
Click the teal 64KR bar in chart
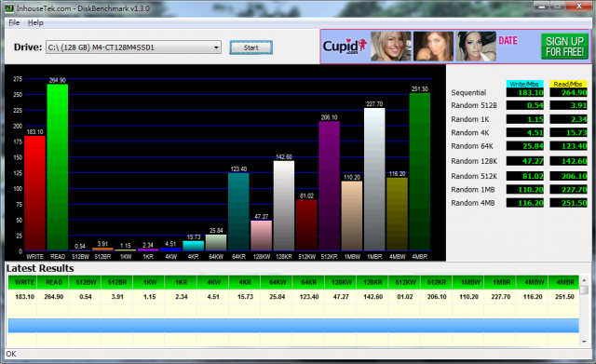(238, 212)
